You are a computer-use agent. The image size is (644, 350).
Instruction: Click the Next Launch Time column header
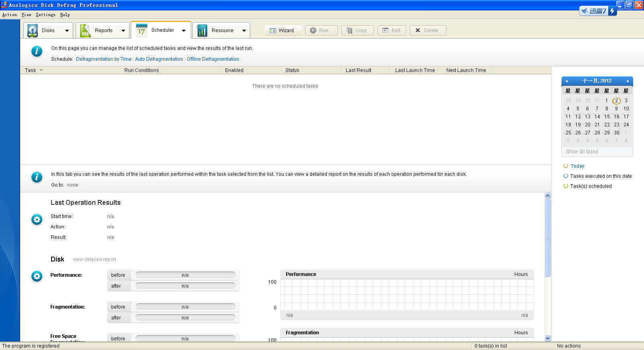click(x=466, y=70)
